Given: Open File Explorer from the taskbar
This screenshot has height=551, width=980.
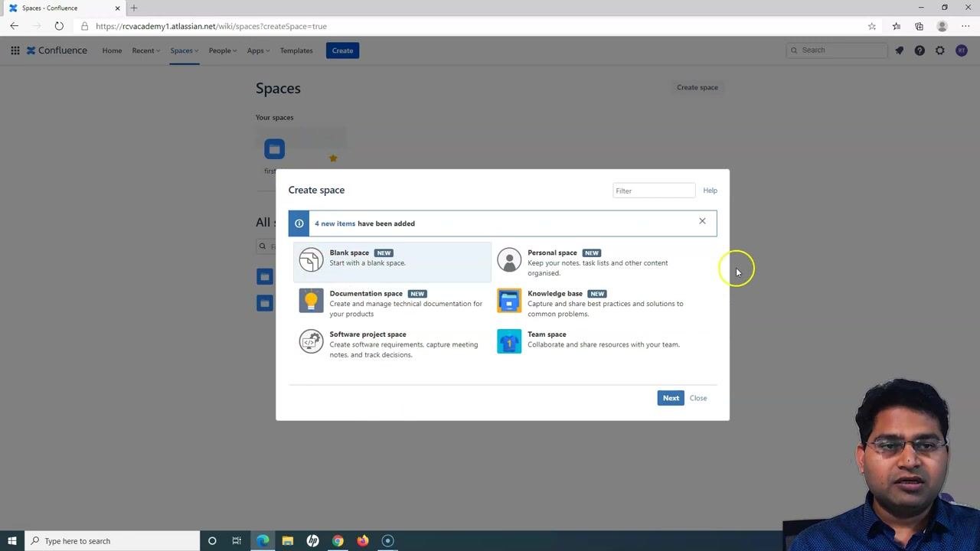Looking at the screenshot, I should click(288, 541).
